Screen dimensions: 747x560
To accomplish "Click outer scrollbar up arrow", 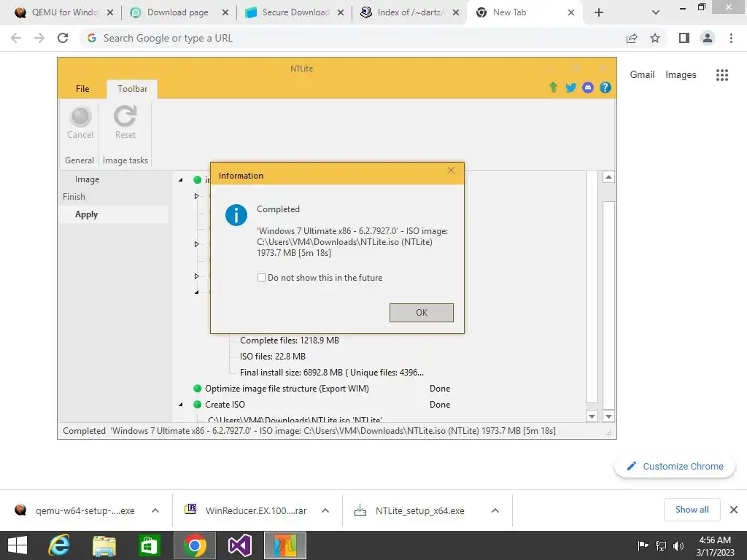I will [608, 177].
